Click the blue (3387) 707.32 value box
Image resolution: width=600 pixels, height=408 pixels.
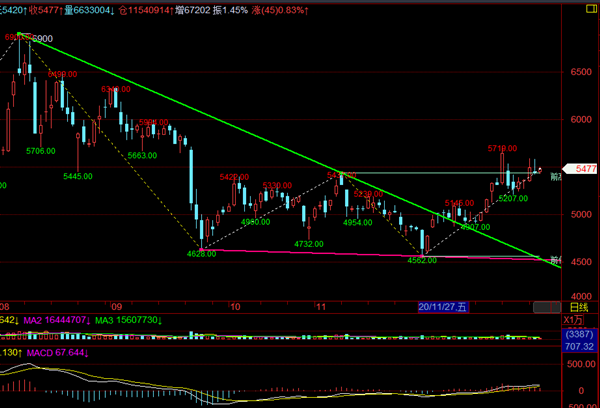coord(579,340)
